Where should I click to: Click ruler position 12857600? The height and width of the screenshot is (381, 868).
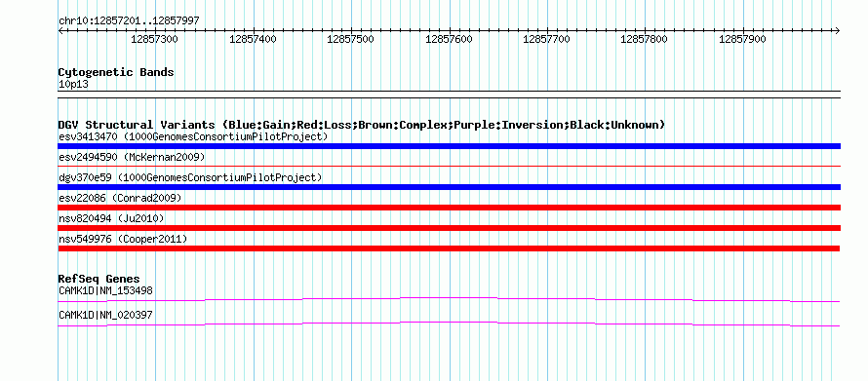point(449,39)
